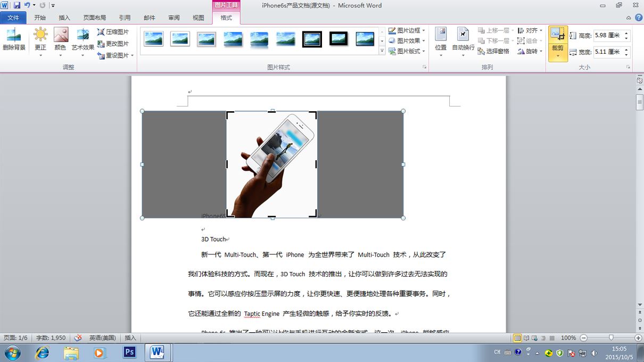The height and width of the screenshot is (362, 644).
Task: Increase height with the spinner up arrow
Action: [626, 33]
